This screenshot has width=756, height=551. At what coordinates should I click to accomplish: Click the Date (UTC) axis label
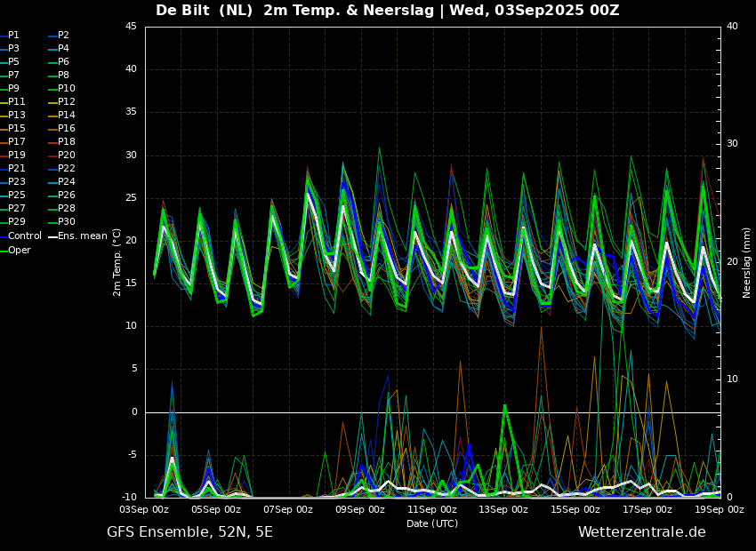point(432,524)
